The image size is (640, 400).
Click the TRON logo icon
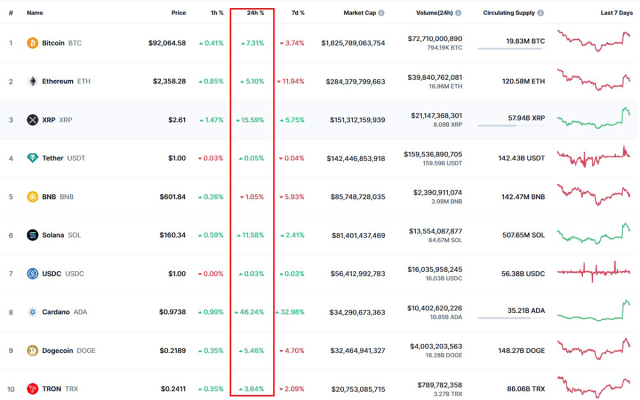(32, 388)
